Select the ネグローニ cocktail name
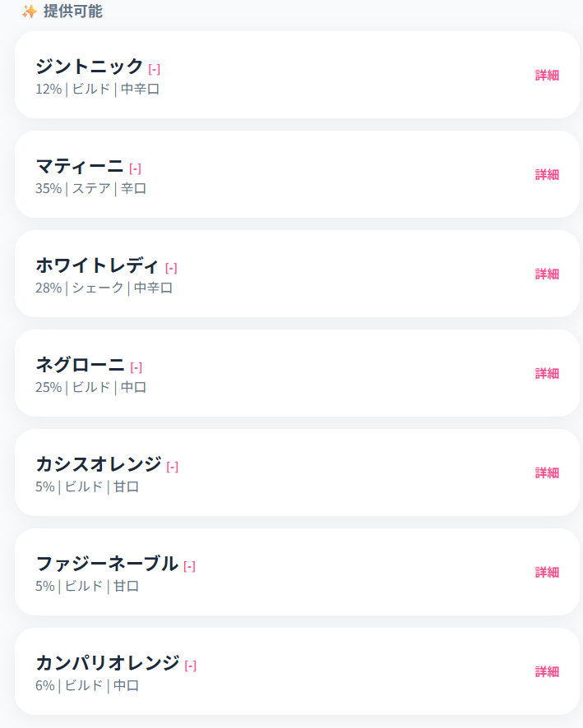Image resolution: width=583 pixels, height=728 pixels. click(79, 366)
